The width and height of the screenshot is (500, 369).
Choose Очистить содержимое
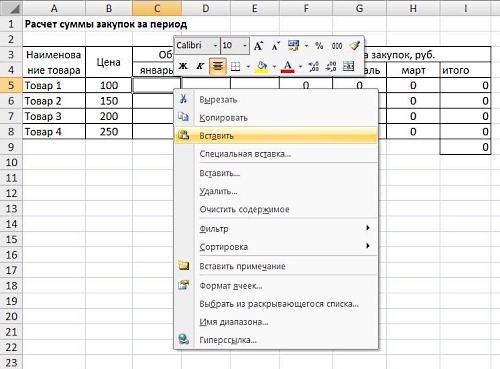[276, 209]
